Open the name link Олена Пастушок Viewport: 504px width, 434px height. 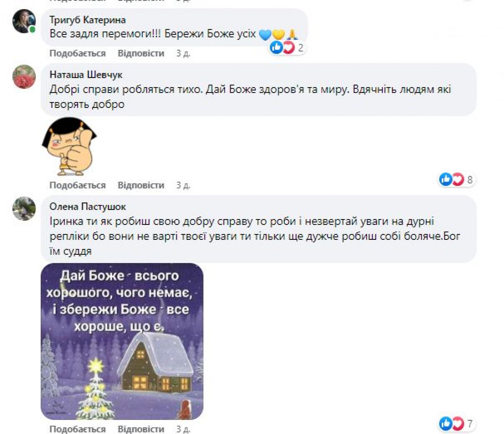(x=88, y=207)
